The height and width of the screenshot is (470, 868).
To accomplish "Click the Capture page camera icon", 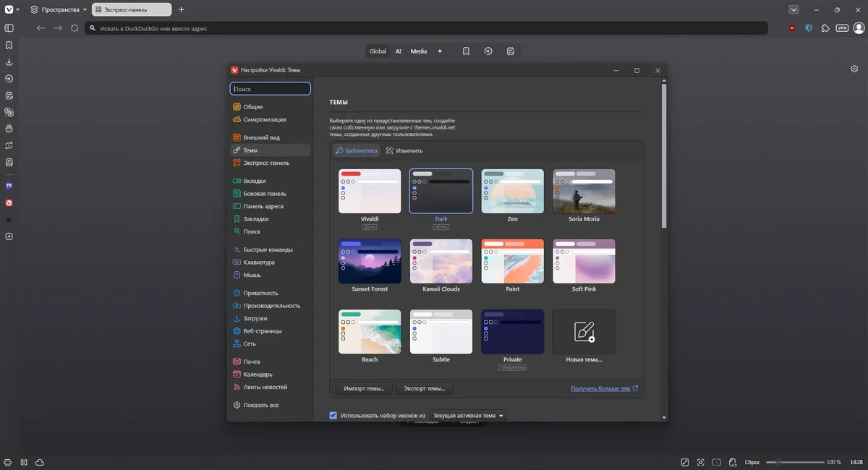I will (x=700, y=462).
